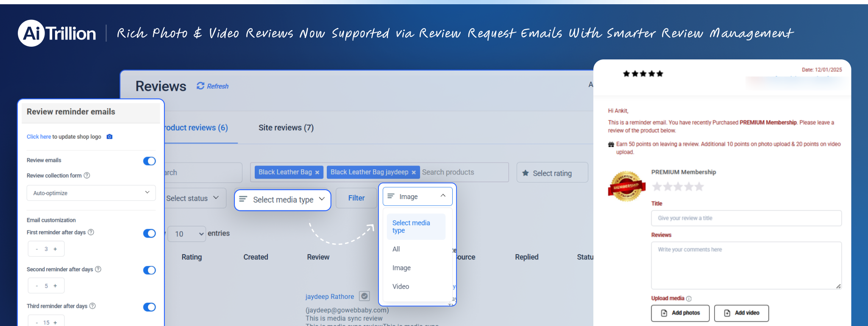Open help icon for First reminder after days
The width and height of the screenshot is (868, 326).
pos(91,232)
